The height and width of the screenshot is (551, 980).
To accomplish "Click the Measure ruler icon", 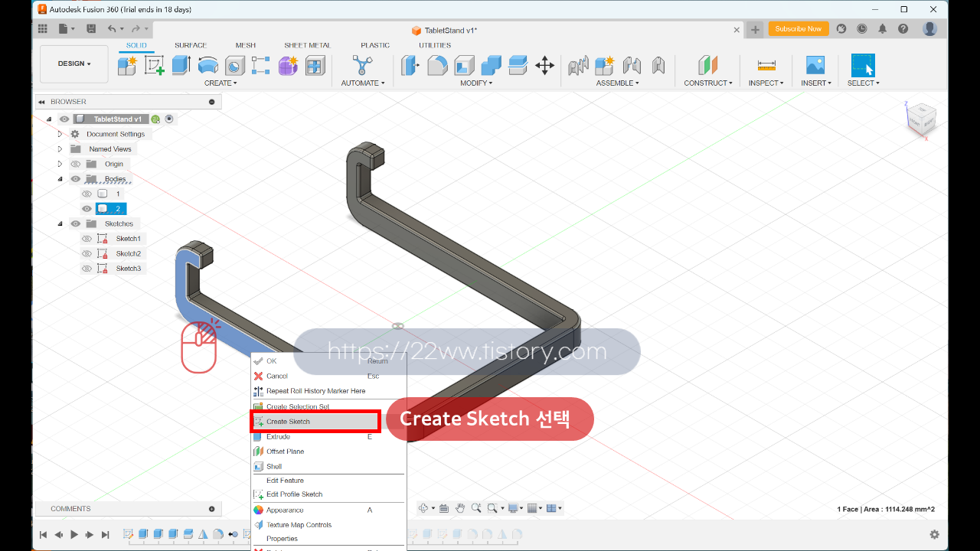I will tap(766, 66).
